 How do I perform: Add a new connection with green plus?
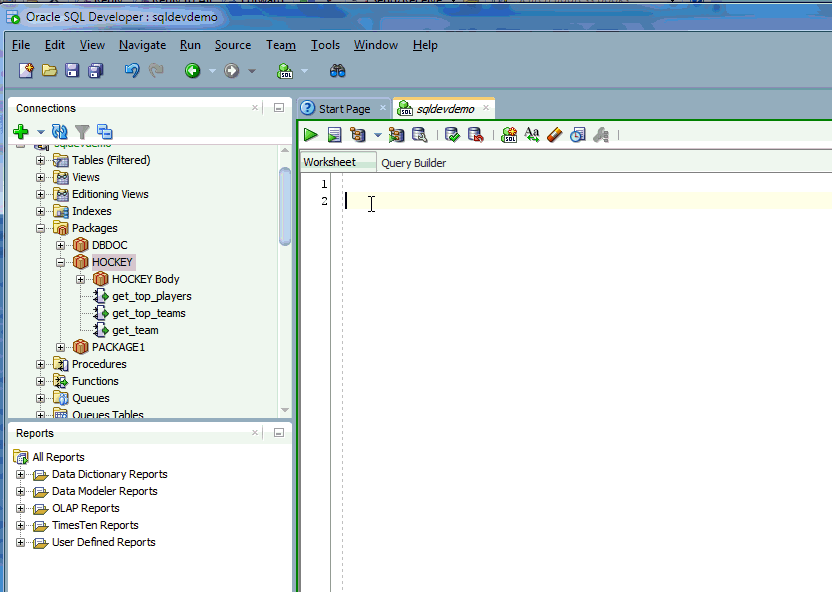(x=21, y=131)
